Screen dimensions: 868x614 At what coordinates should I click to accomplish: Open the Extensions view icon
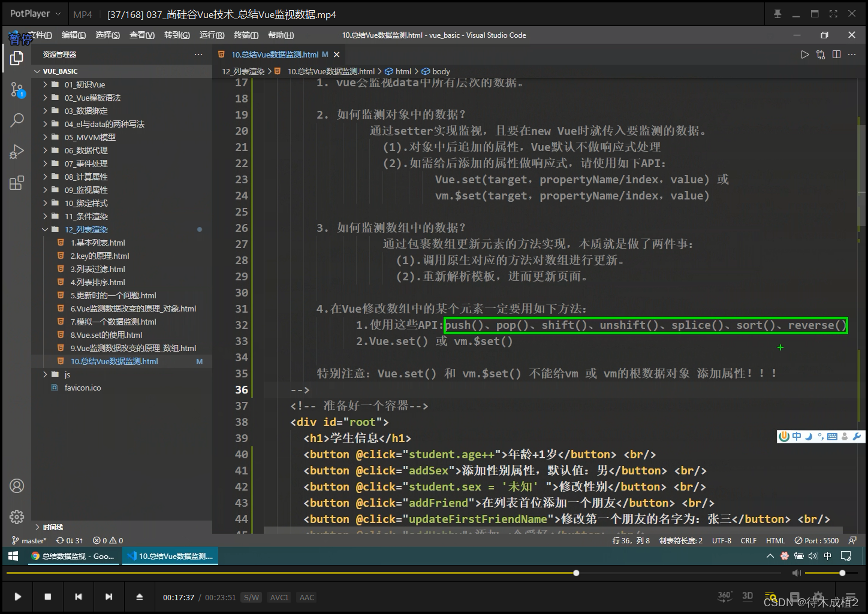pyautogui.click(x=17, y=183)
